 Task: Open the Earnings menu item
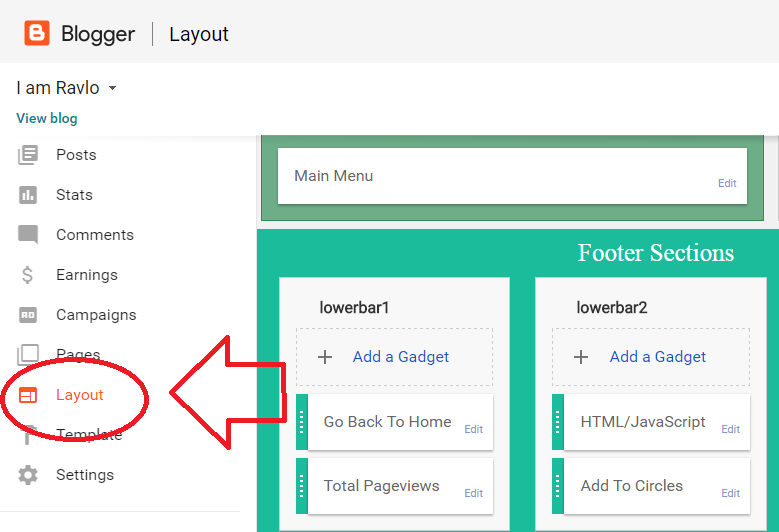[x=87, y=275]
